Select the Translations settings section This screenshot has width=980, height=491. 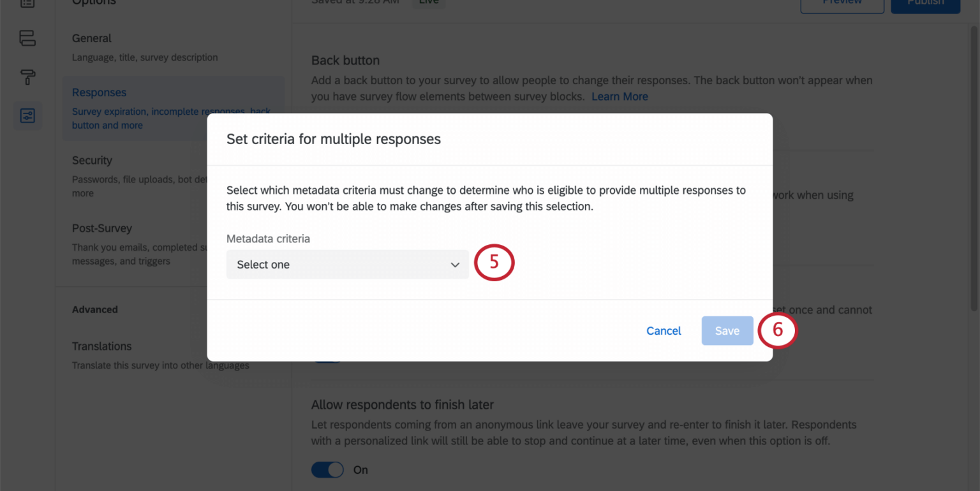pos(101,346)
